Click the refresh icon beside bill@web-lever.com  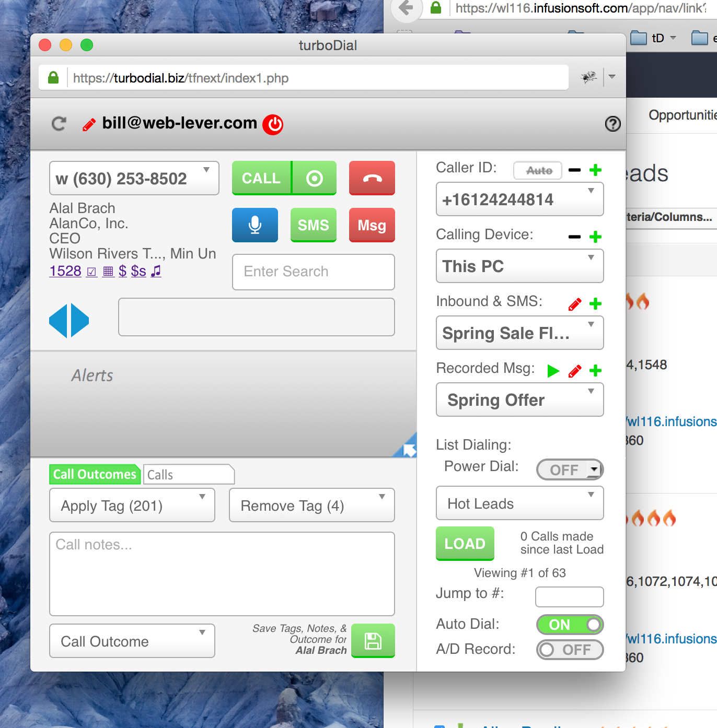59,124
